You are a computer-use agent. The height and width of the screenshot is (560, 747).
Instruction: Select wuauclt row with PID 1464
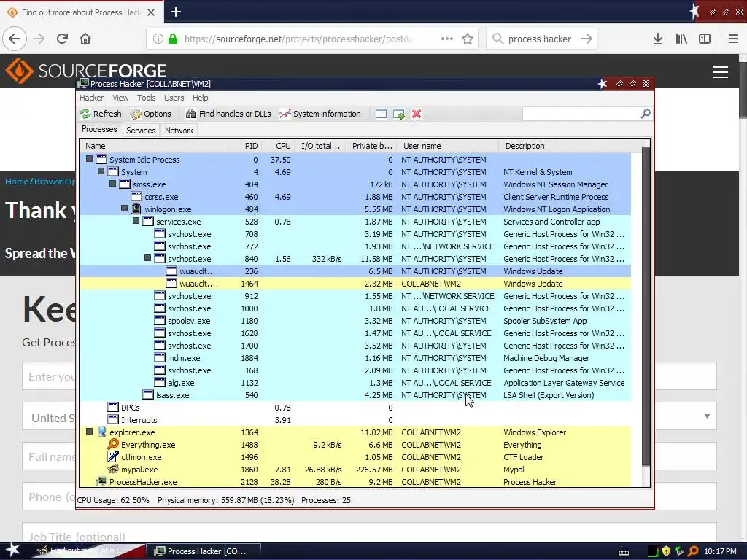(355, 284)
